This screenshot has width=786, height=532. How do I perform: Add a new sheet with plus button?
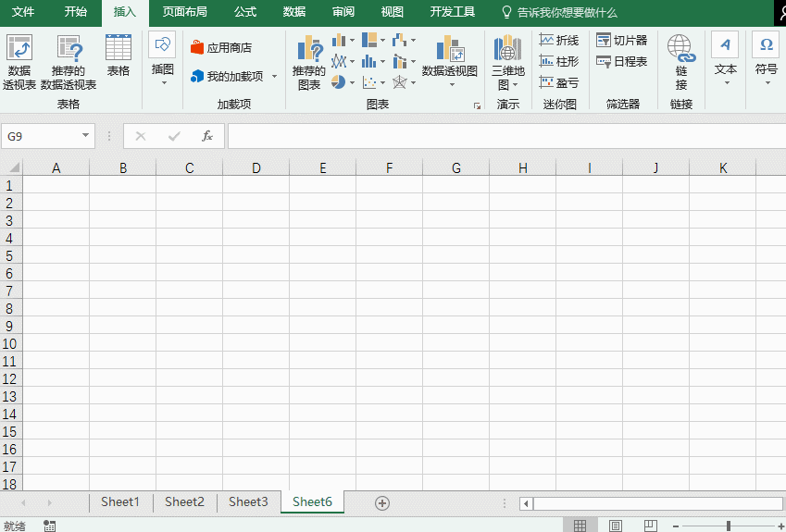click(x=381, y=502)
